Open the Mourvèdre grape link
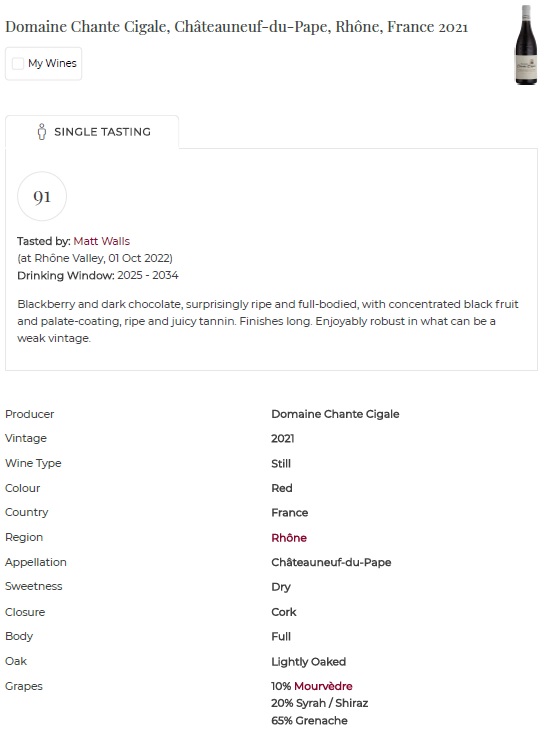The image size is (546, 743). coord(323,686)
